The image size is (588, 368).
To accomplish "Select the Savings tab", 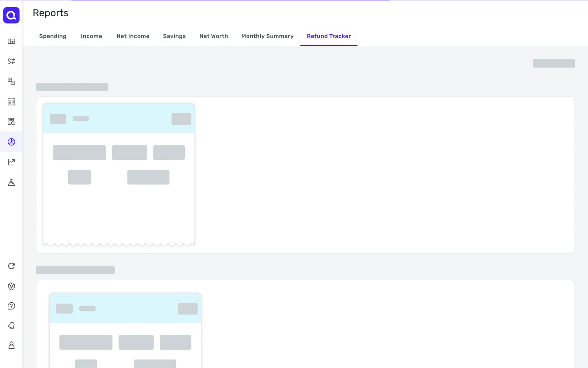I will coord(174,36).
